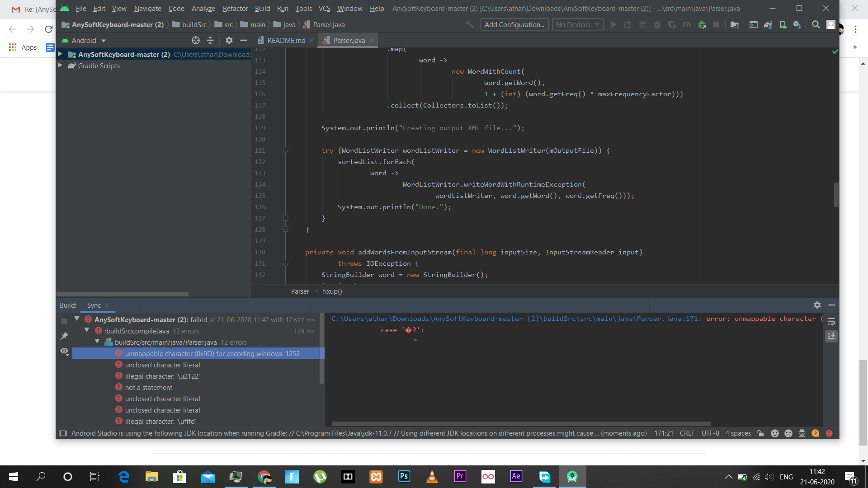This screenshot has width=868, height=488.
Task: Open the AVD Manager icon
Action: [x=783, y=25]
